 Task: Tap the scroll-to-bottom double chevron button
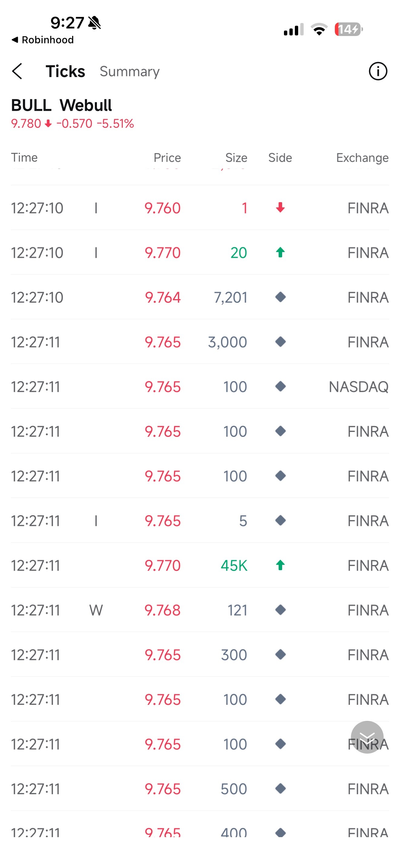tap(367, 737)
